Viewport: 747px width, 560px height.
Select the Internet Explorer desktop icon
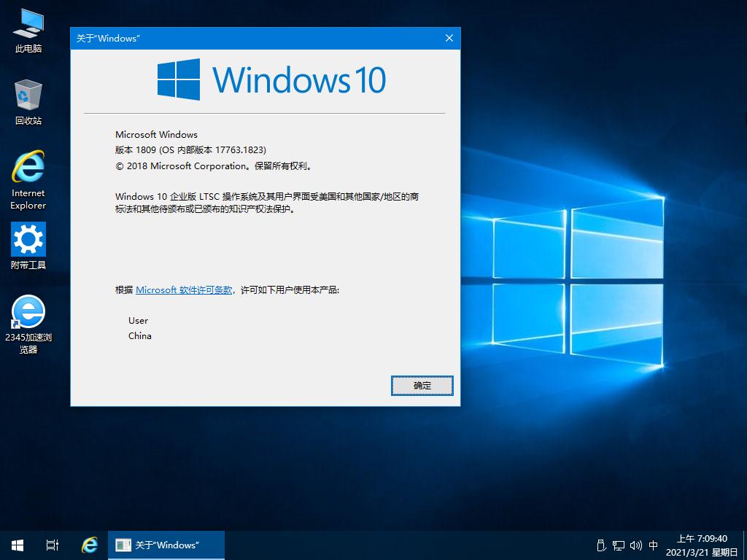point(28,180)
